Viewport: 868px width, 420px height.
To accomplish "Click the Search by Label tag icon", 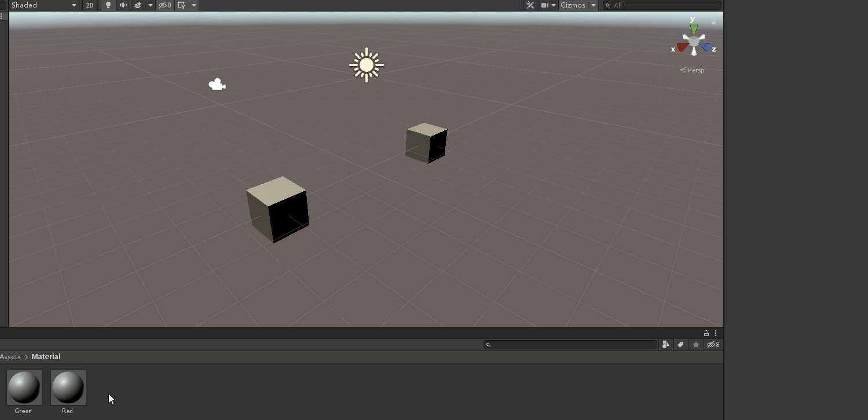I will [680, 345].
